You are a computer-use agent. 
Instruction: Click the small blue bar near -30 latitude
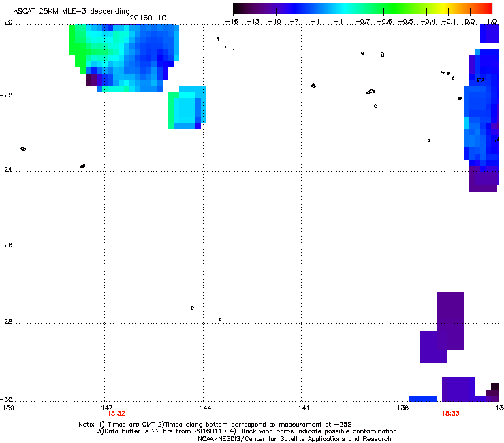[423, 399]
